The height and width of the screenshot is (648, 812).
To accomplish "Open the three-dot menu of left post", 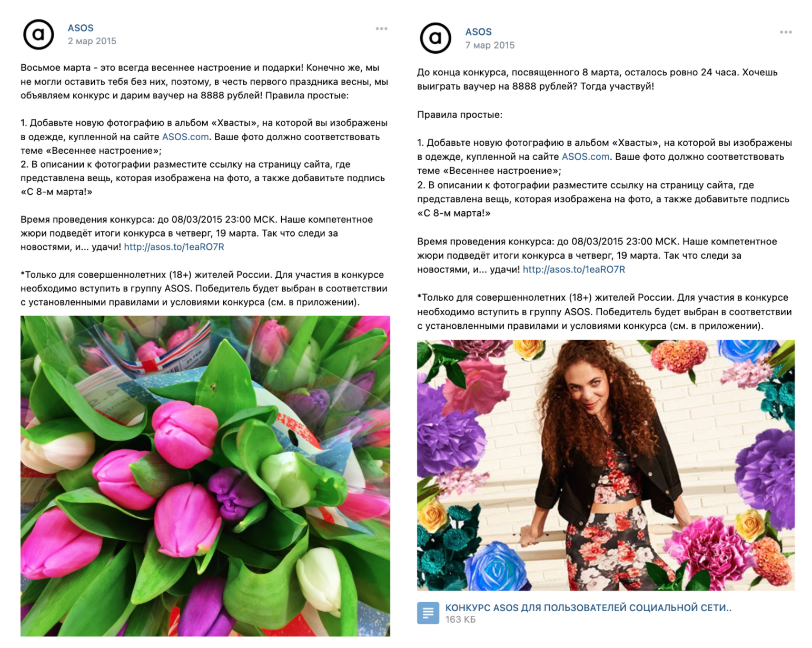I will point(382,28).
